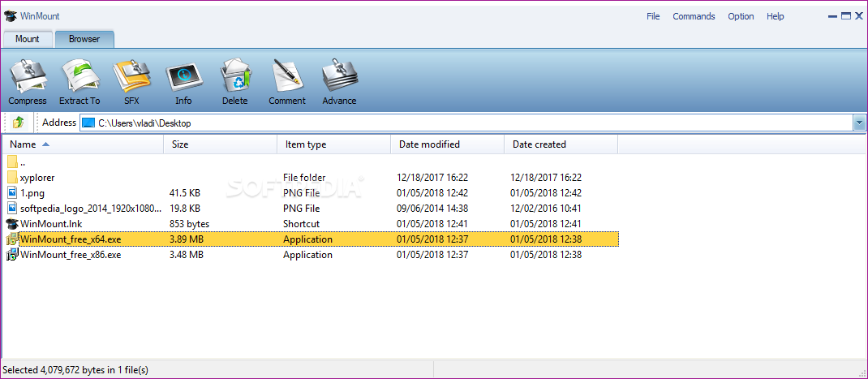Click the Compress toolbar icon
This screenshot has height=379, width=868.
(28, 76)
